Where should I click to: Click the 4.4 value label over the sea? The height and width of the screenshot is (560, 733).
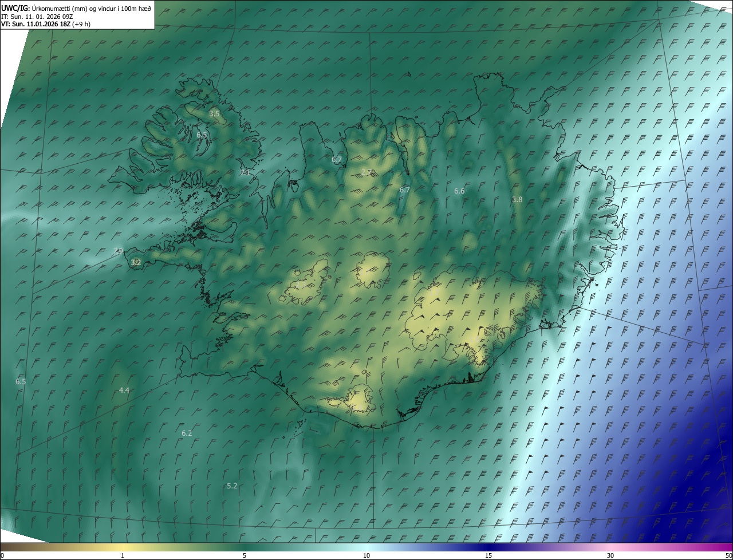coord(124,391)
